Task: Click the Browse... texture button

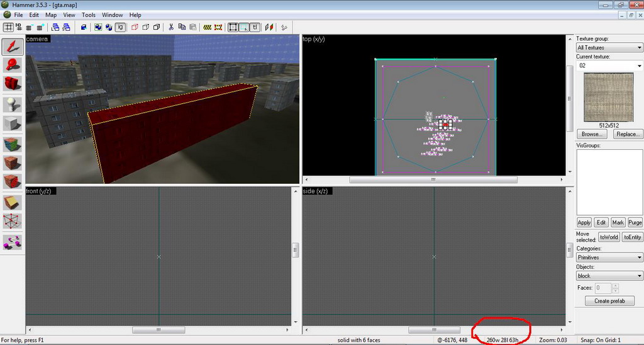Action: [591, 134]
